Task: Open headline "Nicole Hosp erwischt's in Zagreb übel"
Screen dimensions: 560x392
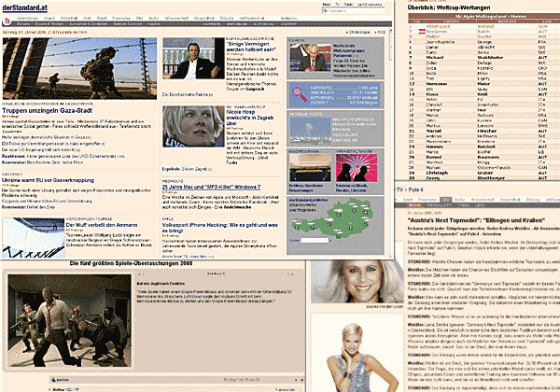Action: pyautogui.click(x=249, y=118)
